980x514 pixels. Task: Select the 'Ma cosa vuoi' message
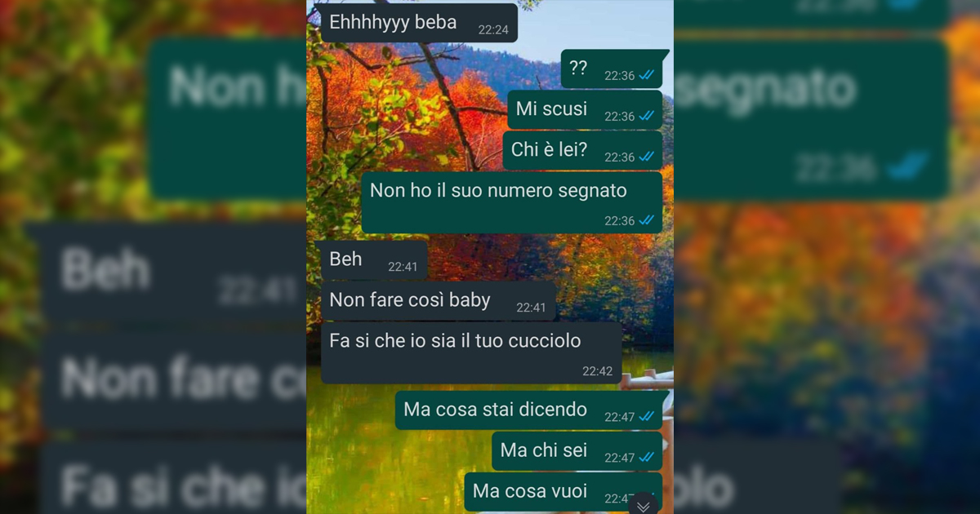[x=563, y=492]
